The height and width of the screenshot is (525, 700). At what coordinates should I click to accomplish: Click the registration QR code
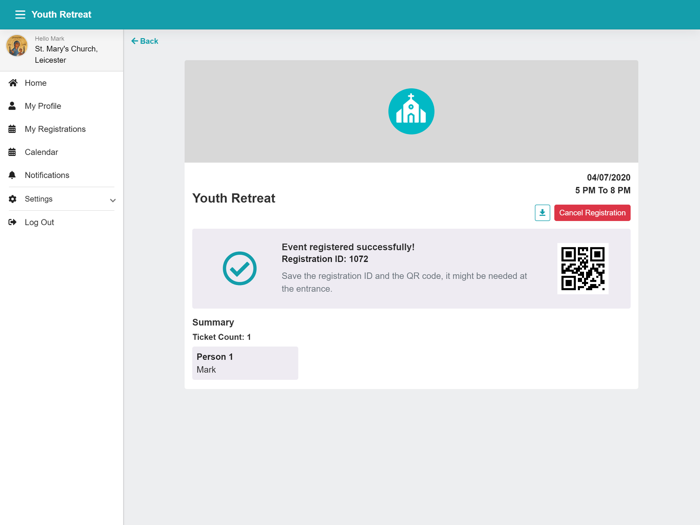tap(583, 268)
